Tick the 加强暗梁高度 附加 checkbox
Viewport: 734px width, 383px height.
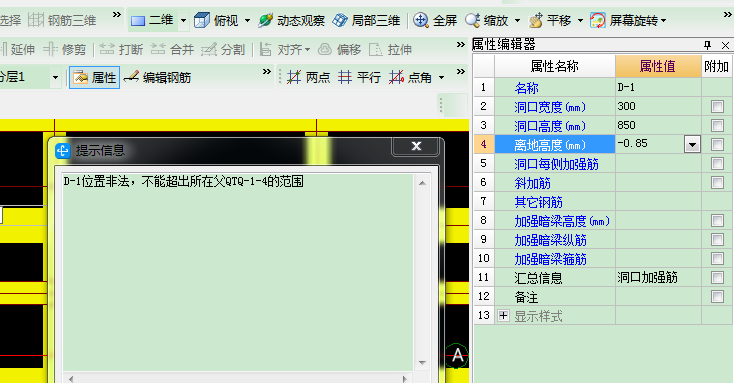717,221
